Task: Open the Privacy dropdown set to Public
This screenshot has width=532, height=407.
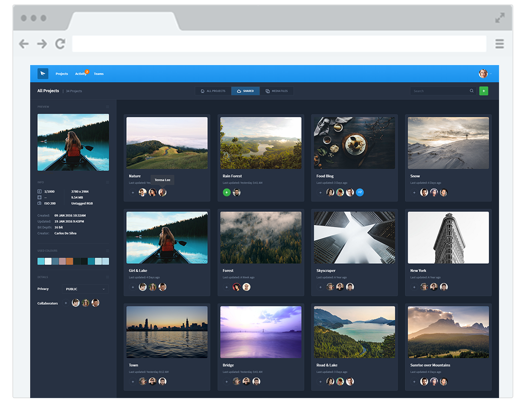Action: (85, 289)
